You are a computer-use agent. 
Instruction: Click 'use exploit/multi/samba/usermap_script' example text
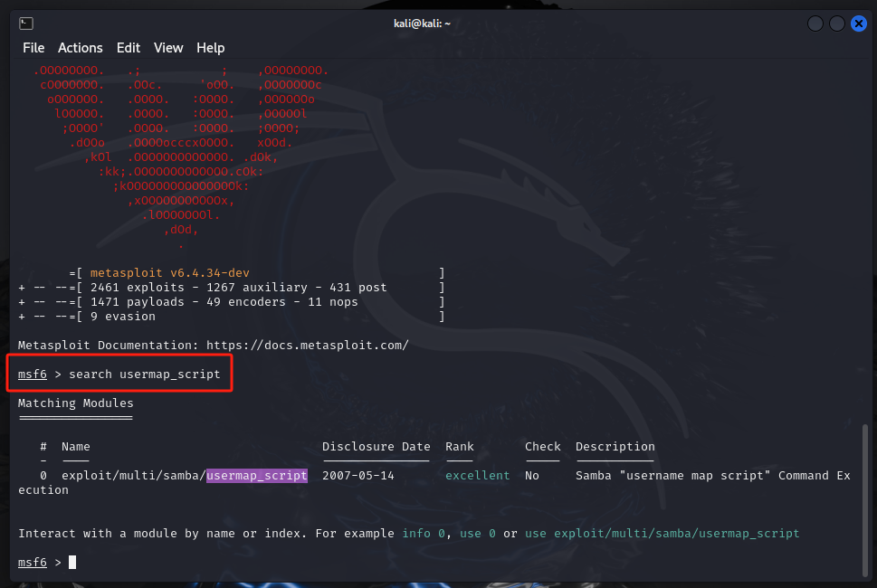tap(663, 534)
